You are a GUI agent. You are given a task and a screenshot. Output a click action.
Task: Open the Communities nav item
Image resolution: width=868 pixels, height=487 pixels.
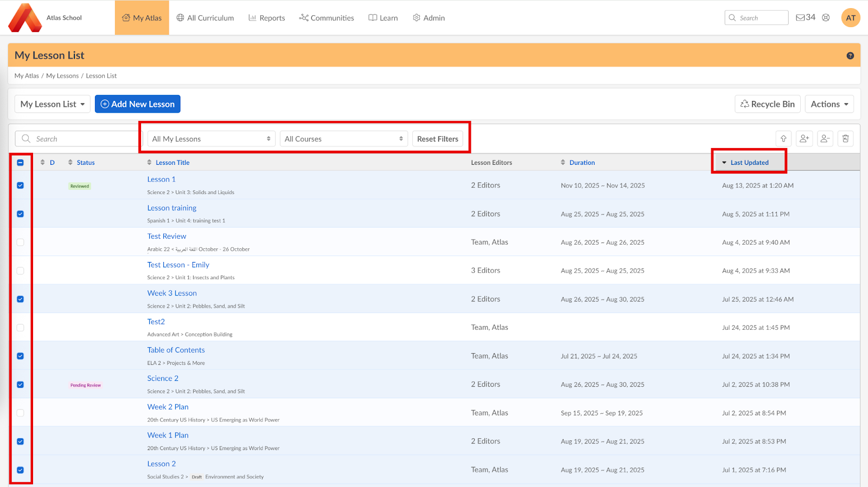327,18
